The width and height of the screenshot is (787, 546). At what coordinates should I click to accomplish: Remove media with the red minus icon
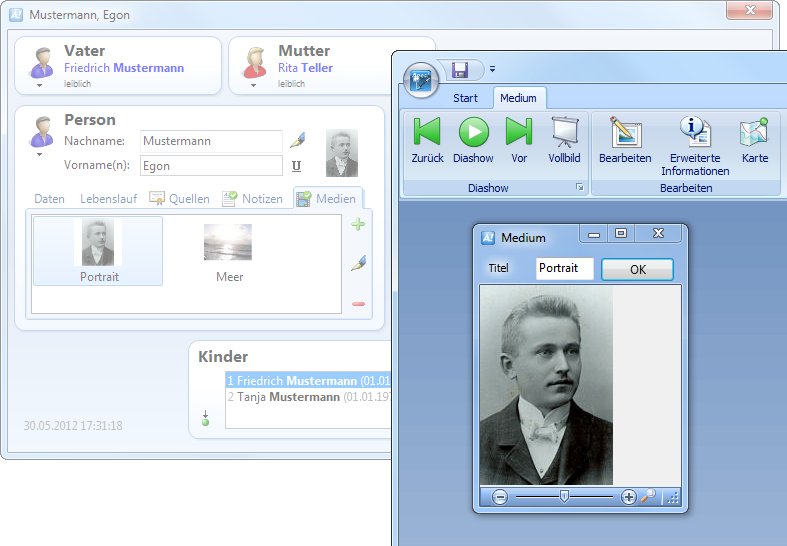(358, 303)
